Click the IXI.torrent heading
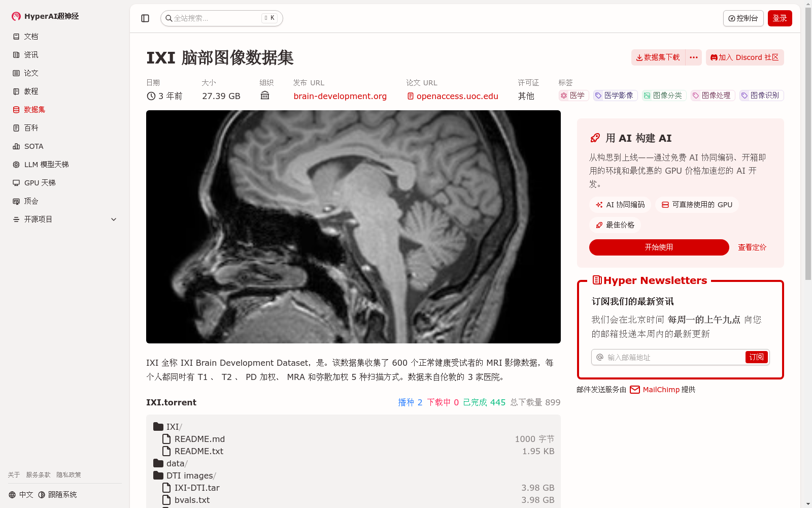 (171, 402)
